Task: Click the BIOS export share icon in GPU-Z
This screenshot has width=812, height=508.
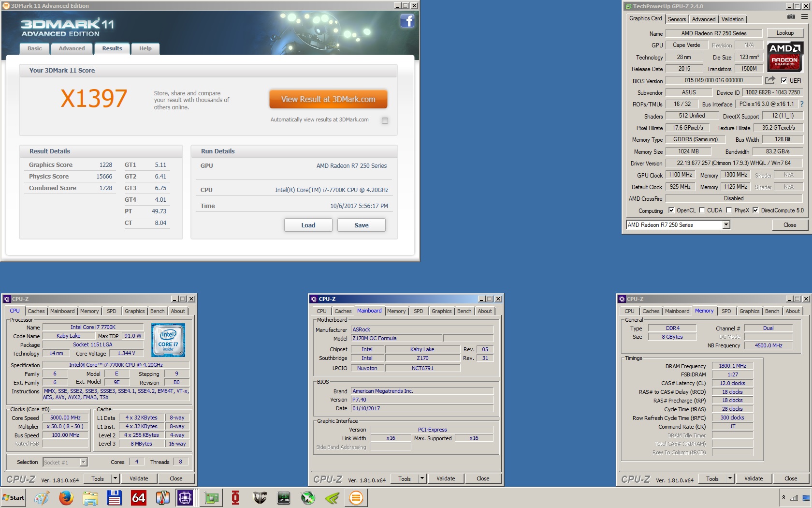Action: [770, 80]
